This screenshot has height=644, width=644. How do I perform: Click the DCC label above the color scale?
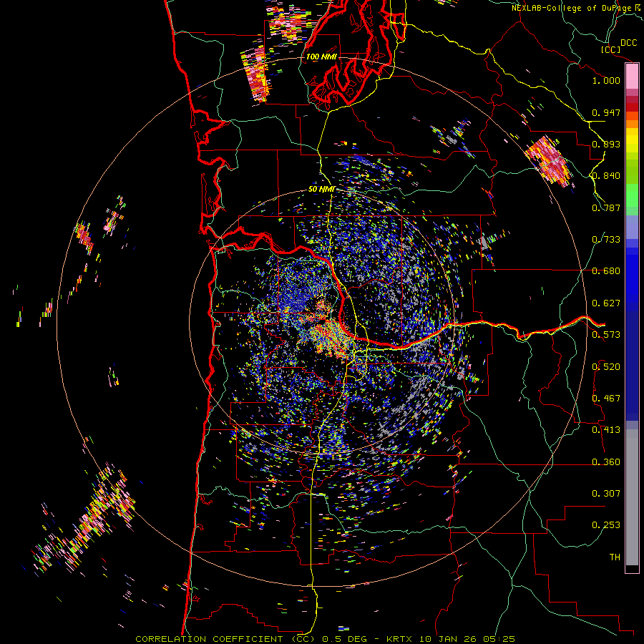[629, 42]
